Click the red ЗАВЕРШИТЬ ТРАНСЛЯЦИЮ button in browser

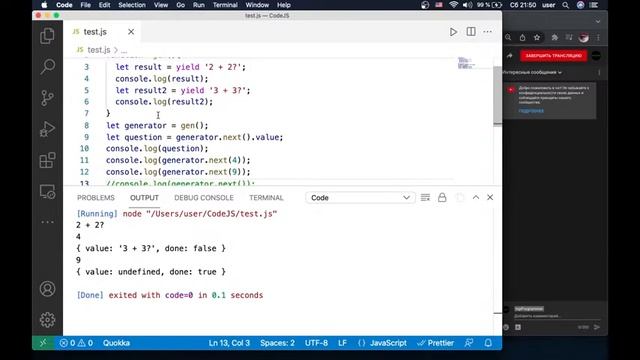tap(553, 56)
